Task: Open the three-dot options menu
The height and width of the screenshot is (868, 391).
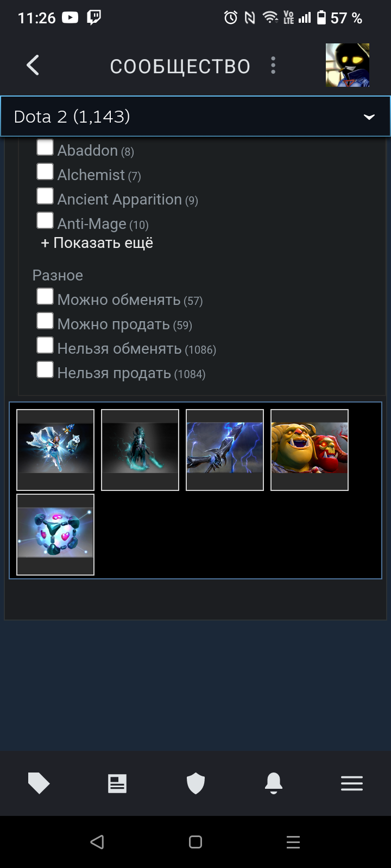Action: point(273,66)
